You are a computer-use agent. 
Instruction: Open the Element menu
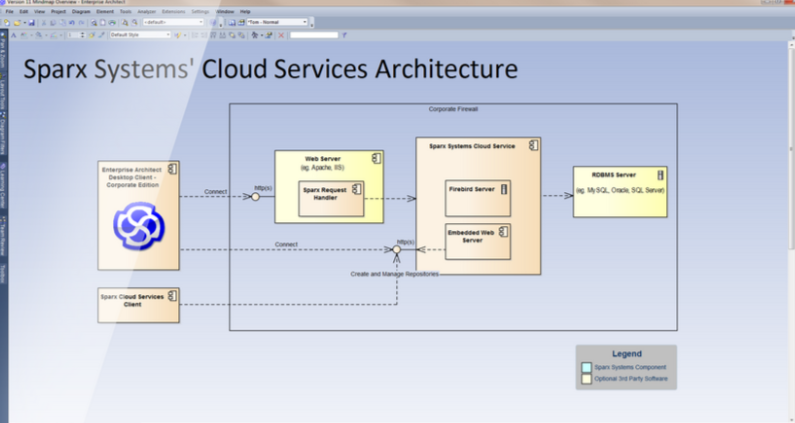(x=105, y=11)
